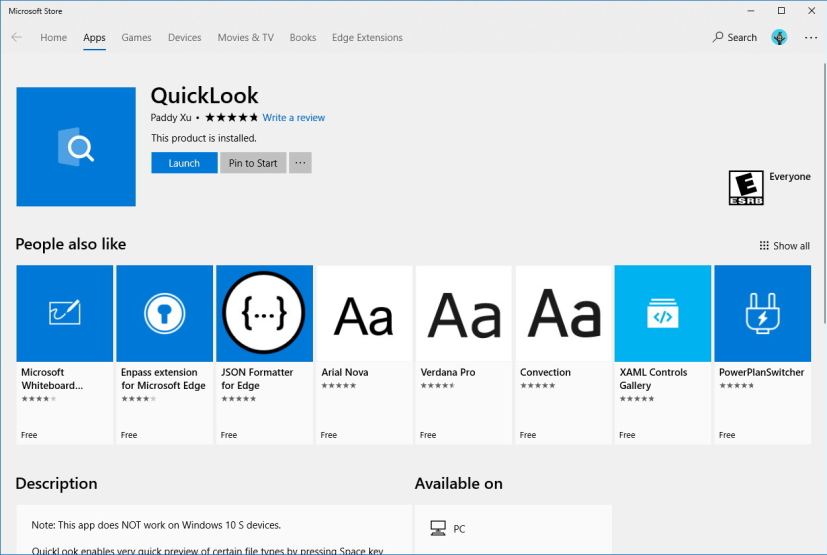Screen dimensions: 827x555
Task: Open the JSON Formatter for Edge icon
Action: pyautogui.click(x=264, y=313)
